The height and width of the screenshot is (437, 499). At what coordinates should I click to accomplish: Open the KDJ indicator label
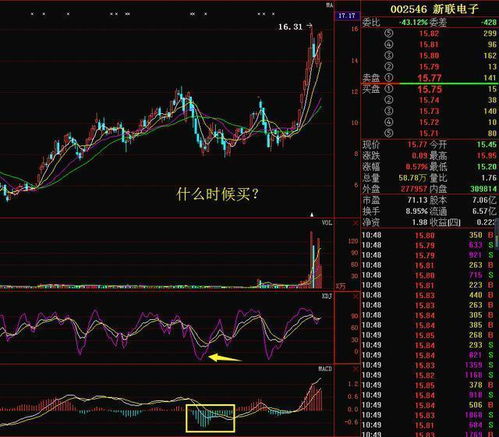pyautogui.click(x=327, y=296)
